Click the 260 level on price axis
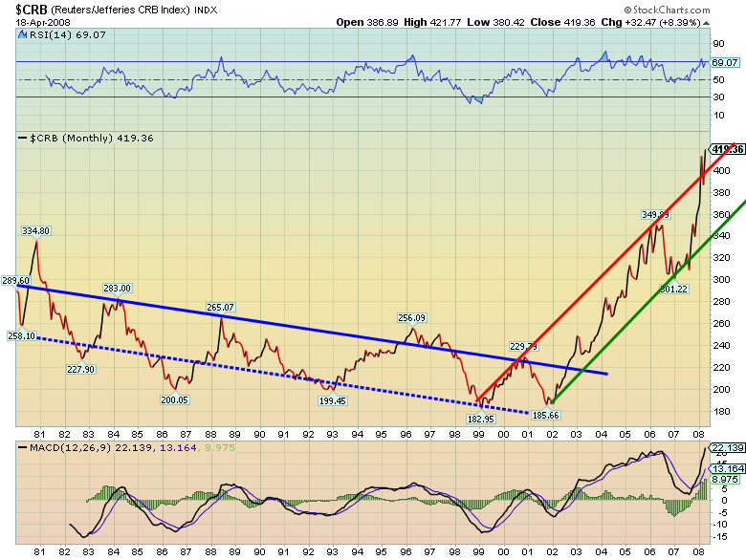 (x=721, y=323)
